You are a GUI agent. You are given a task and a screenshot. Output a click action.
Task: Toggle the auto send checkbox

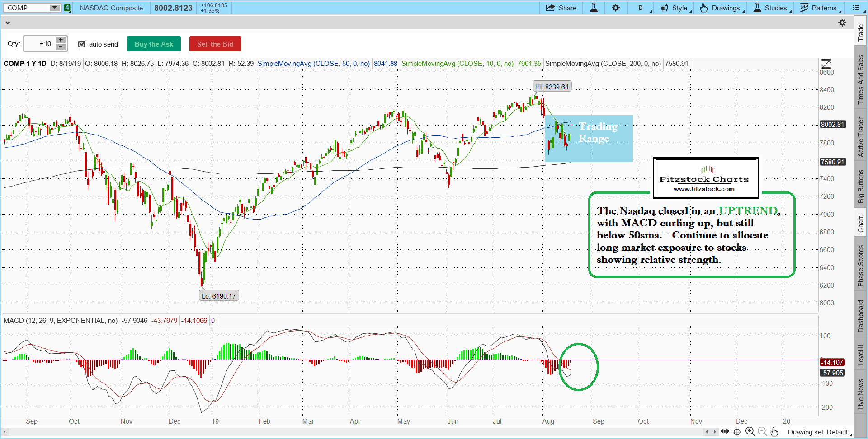(82, 44)
